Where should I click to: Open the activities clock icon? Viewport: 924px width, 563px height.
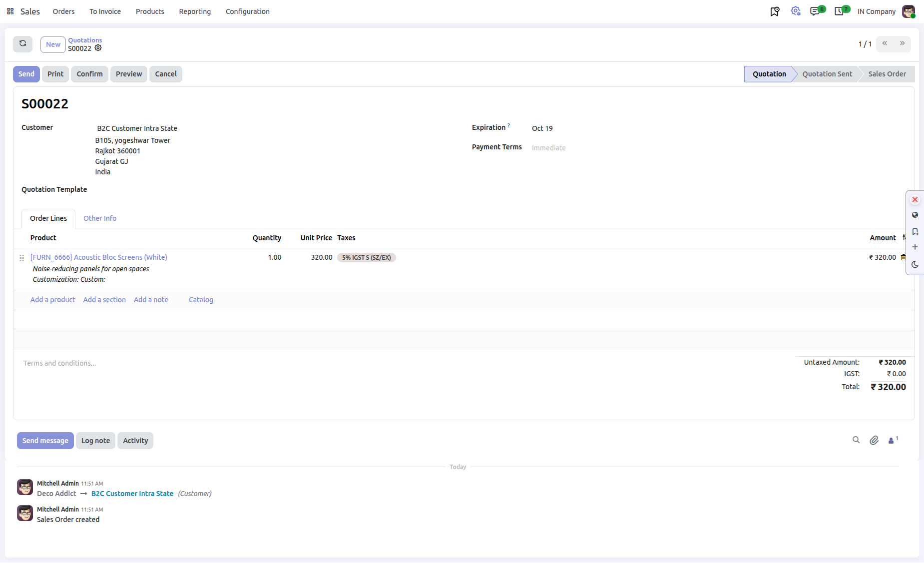coord(839,11)
